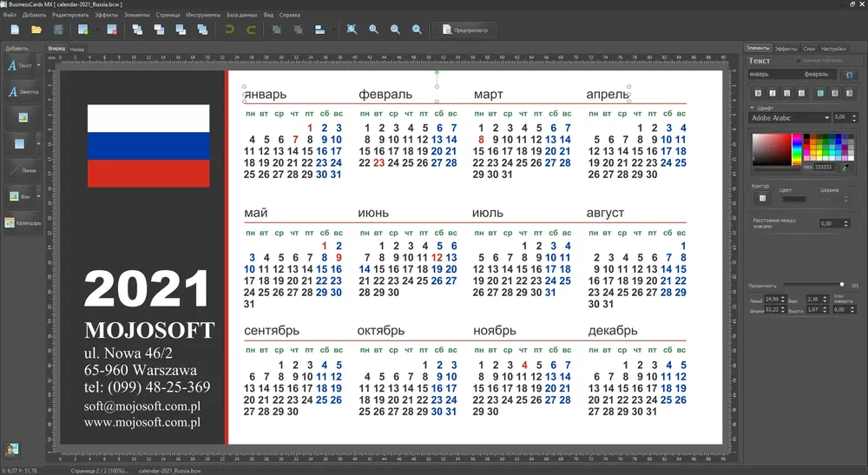Open the База данных menu
The width and height of the screenshot is (868, 475).
pos(242,15)
